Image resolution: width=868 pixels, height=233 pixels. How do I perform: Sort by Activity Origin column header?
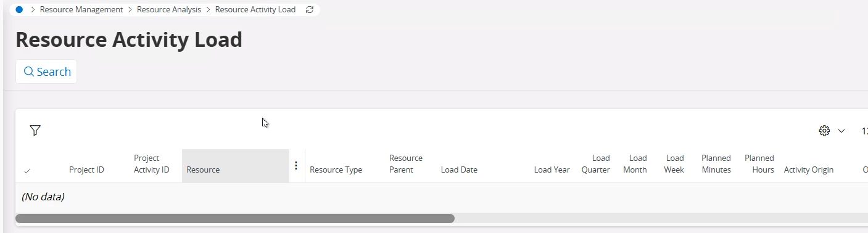coord(809,170)
